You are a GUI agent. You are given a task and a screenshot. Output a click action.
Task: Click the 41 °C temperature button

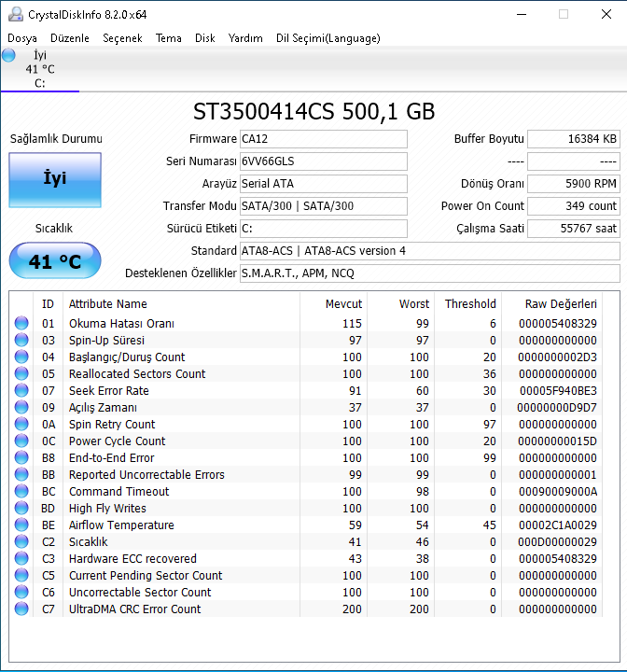click(55, 260)
